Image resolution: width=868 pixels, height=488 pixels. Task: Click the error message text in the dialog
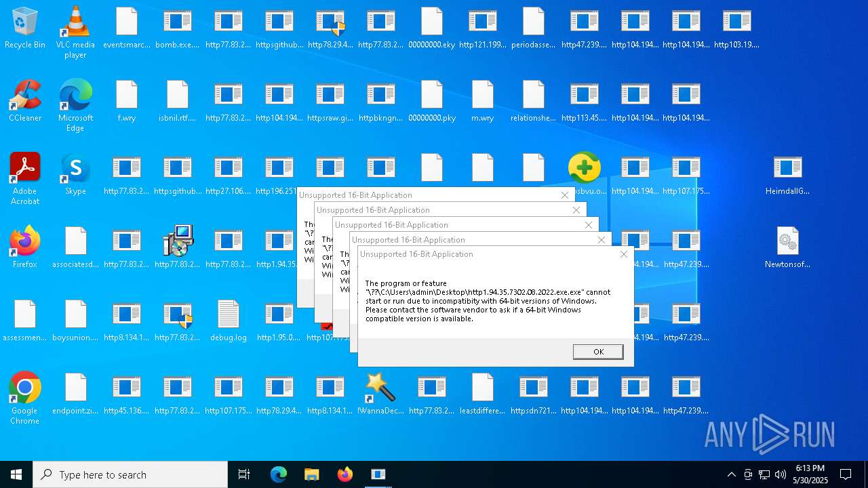[x=488, y=301]
